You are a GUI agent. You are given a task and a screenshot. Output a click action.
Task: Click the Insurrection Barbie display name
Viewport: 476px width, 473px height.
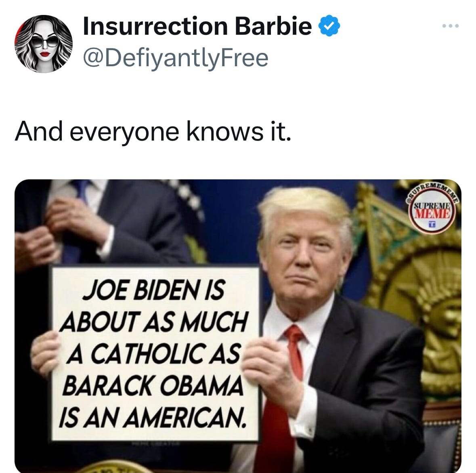coord(197,26)
